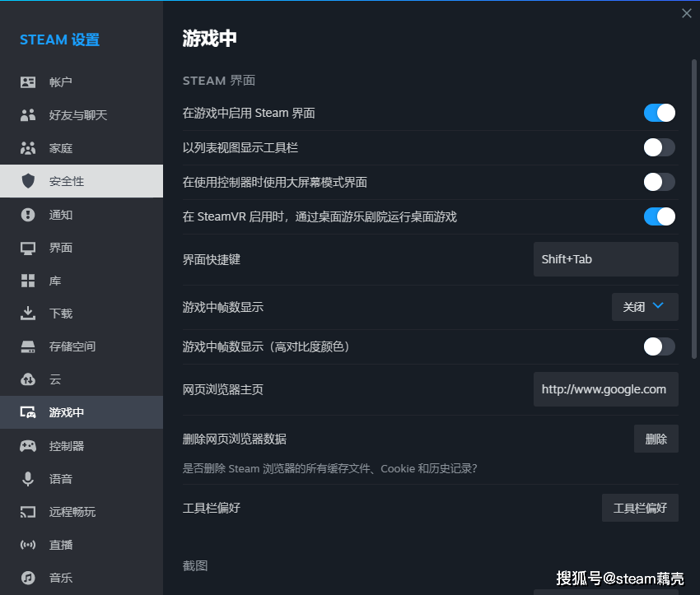Click the 截图 section label
Image resolution: width=700 pixels, height=595 pixels.
195,565
